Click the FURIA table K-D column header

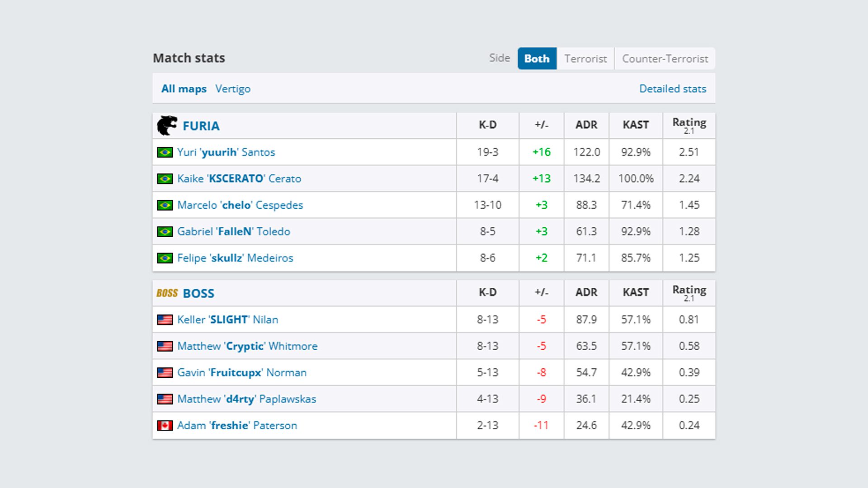pos(488,125)
